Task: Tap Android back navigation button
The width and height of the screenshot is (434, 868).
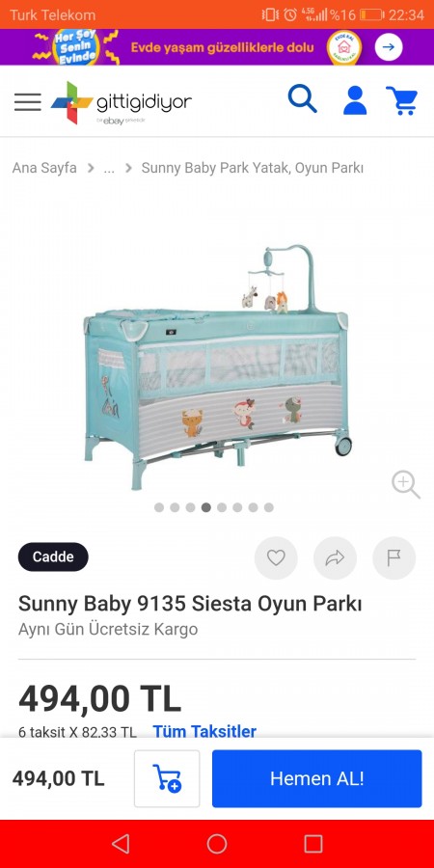Action: tap(121, 844)
